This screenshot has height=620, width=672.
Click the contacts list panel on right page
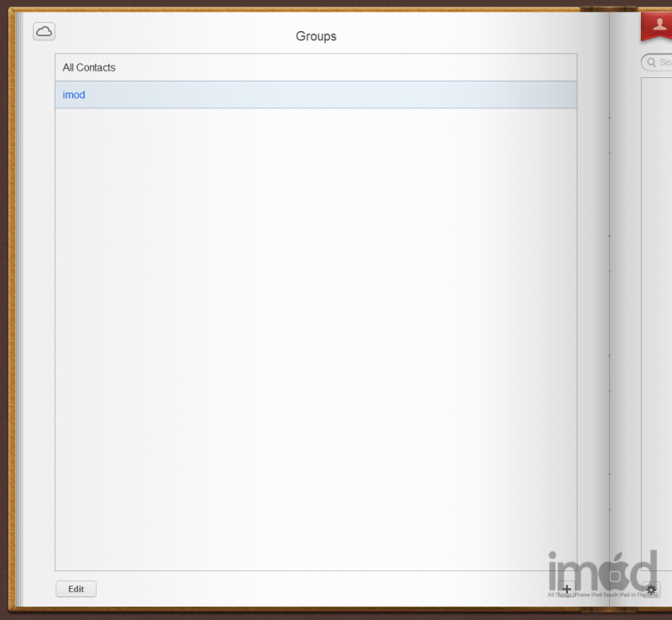(657, 294)
